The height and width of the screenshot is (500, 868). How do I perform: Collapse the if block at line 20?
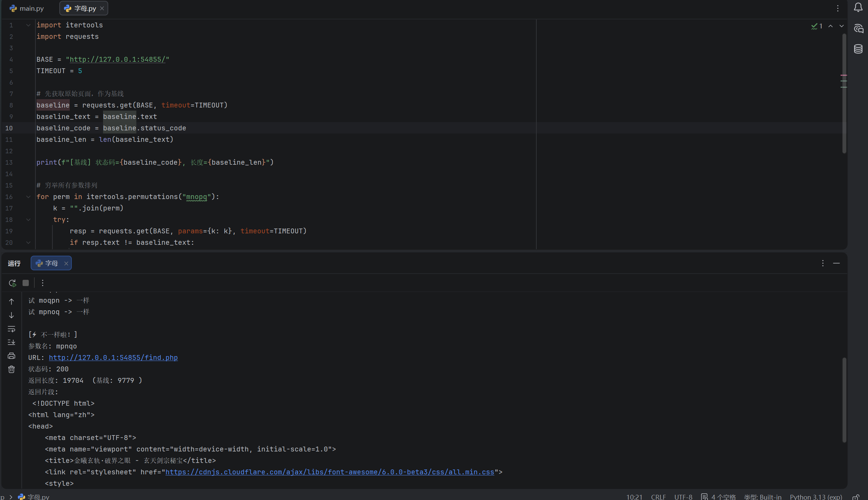pos(28,242)
